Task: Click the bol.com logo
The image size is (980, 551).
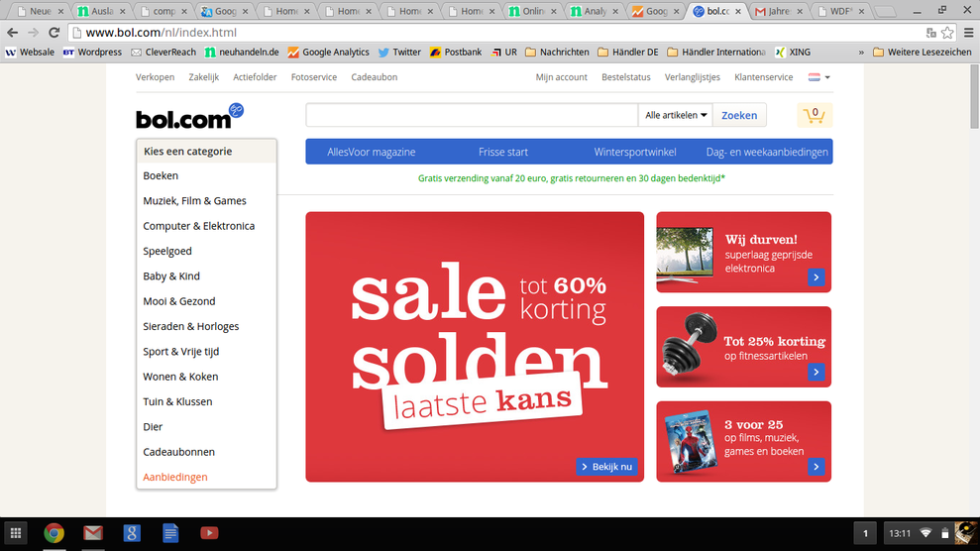Action: tap(189, 116)
